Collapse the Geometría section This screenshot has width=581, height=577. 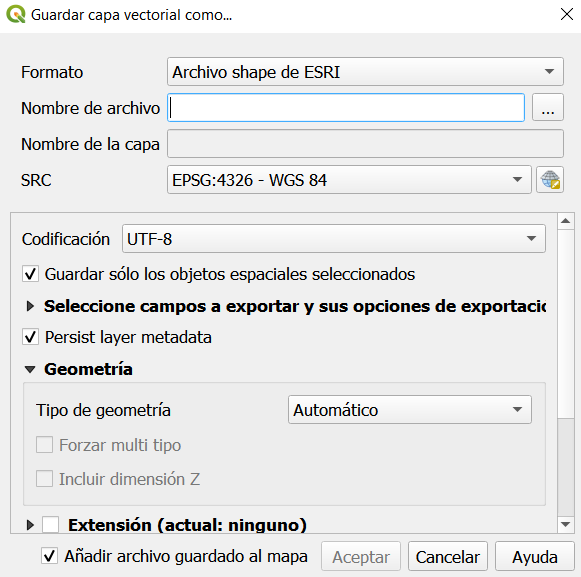click(x=30, y=369)
